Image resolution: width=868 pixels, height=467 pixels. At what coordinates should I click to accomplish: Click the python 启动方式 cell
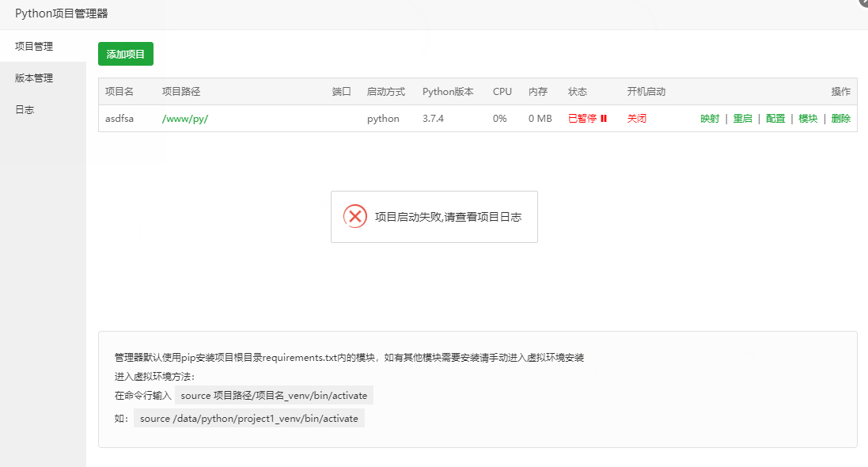[x=383, y=119]
